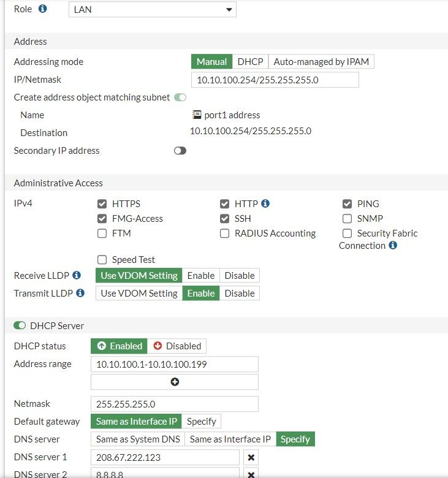The image size is (448, 478).
Task: Remove DNS server 2 with X icon
Action: (x=251, y=474)
